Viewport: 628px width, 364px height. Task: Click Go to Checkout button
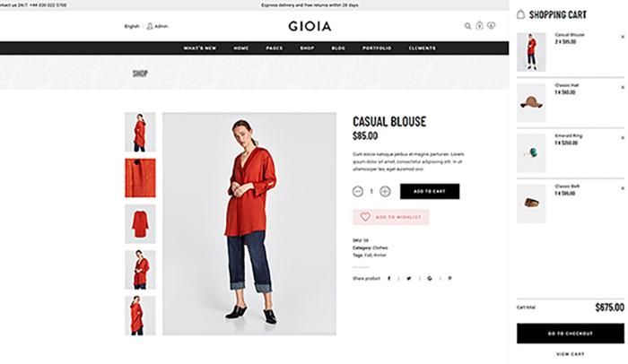pyautogui.click(x=570, y=334)
